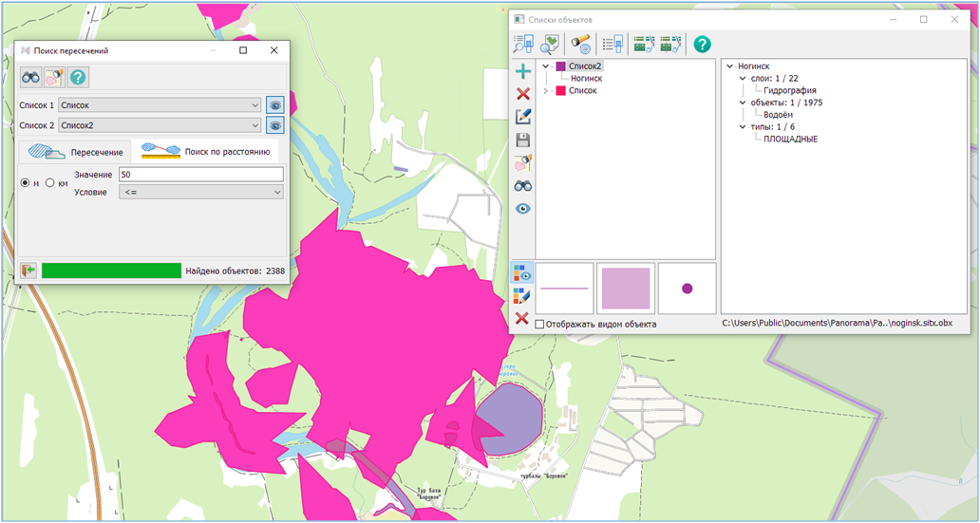This screenshot has width=980, height=523.
Task: Open the Условие condition dropdown
Action: pos(200,192)
